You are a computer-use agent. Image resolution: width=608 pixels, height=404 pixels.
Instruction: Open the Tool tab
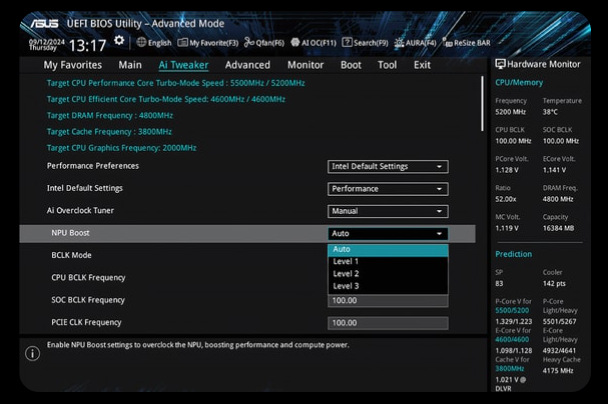387,65
